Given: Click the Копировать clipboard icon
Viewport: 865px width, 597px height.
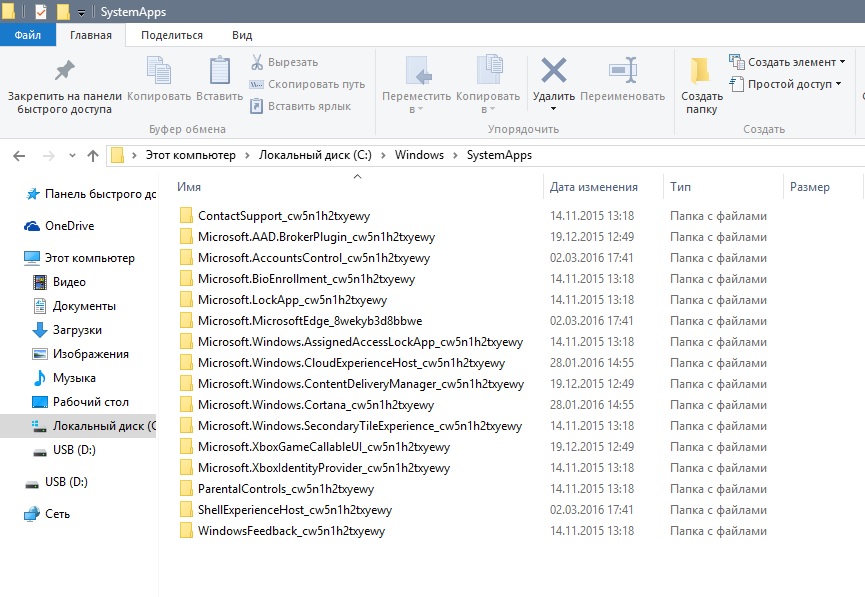Looking at the screenshot, I should [x=159, y=70].
